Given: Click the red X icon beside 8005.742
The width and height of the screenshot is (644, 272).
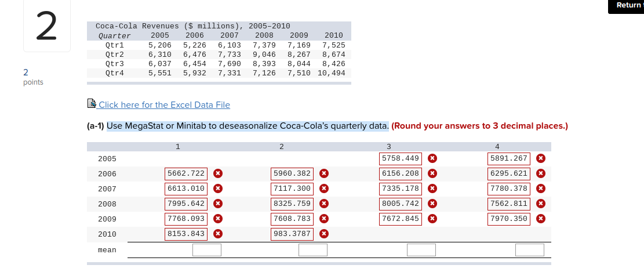Looking at the screenshot, I should point(432,204).
